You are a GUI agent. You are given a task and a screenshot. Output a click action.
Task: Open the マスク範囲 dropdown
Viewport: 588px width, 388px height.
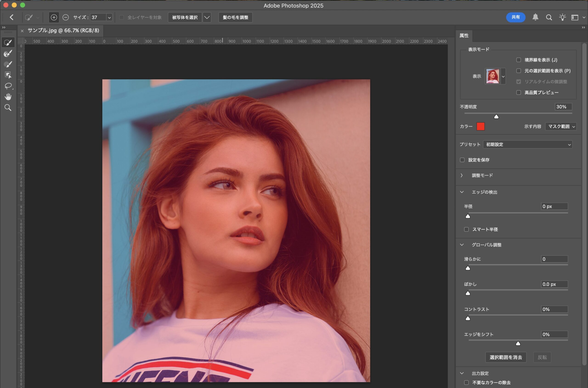pos(561,126)
